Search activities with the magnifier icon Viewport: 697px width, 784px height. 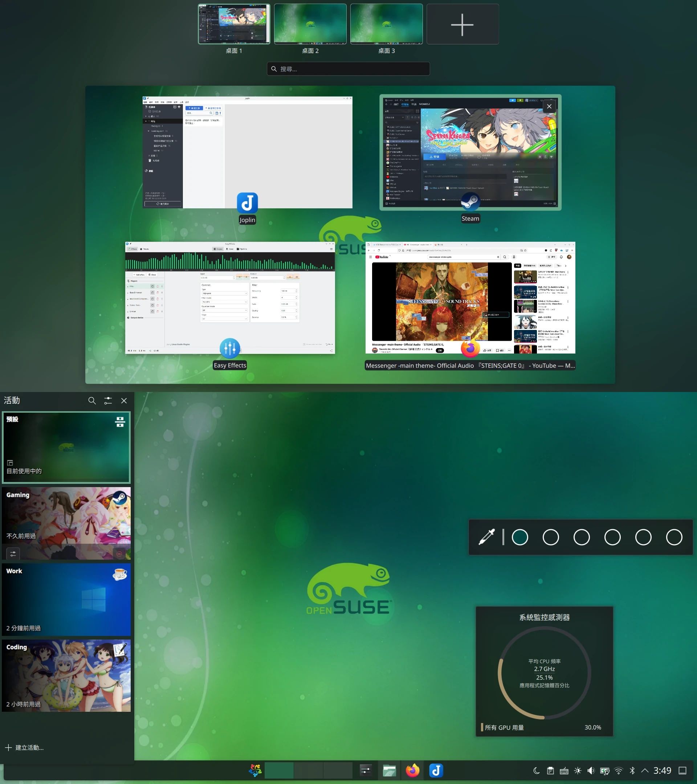pos(92,400)
